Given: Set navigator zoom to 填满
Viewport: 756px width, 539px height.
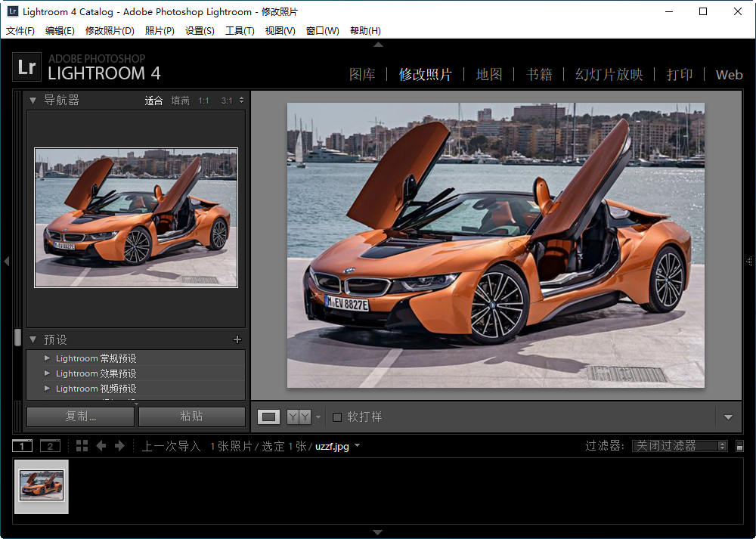Looking at the screenshot, I should click(181, 101).
